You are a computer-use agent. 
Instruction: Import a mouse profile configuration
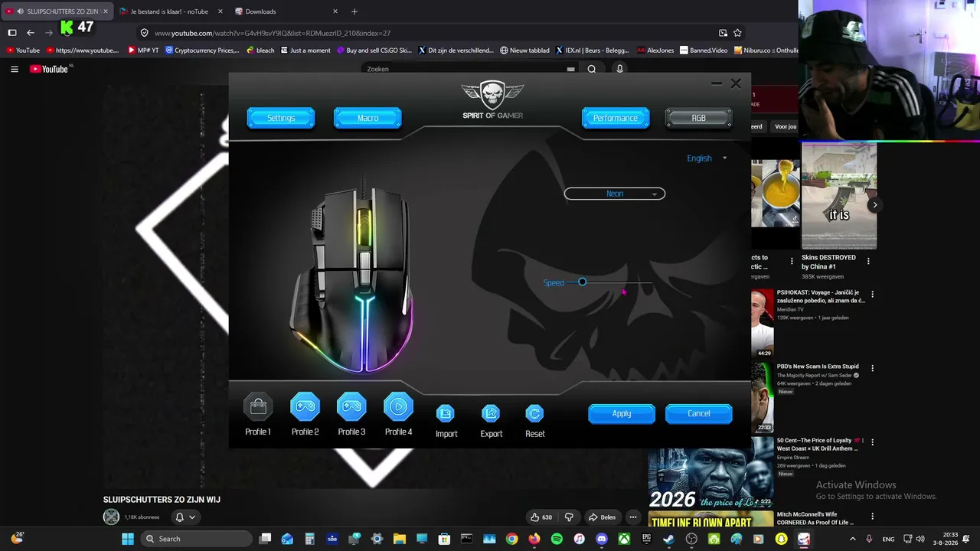(x=446, y=413)
